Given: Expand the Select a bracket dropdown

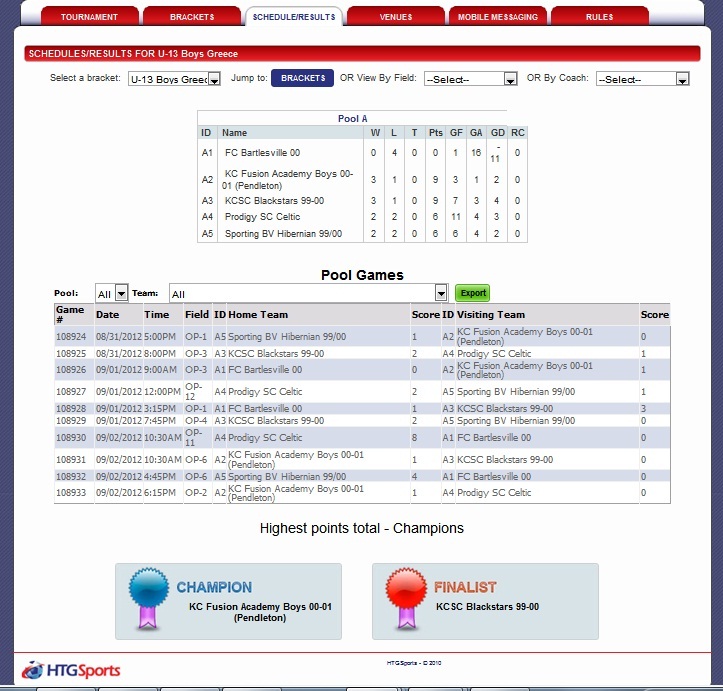Looking at the screenshot, I should (174, 79).
